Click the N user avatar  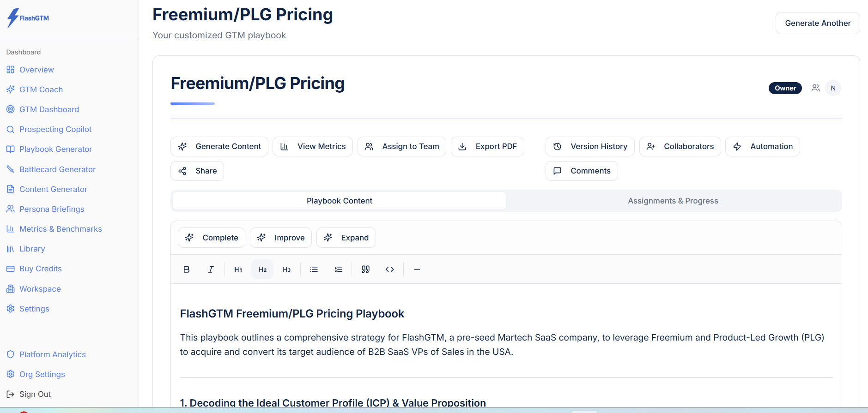833,88
